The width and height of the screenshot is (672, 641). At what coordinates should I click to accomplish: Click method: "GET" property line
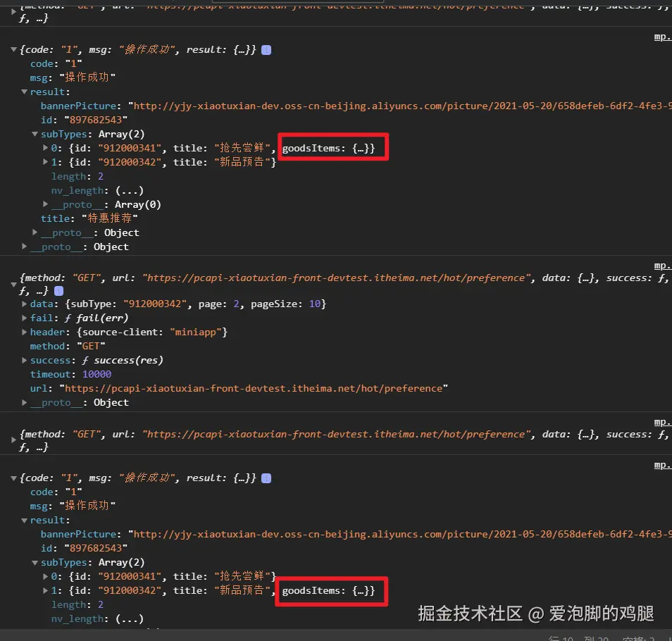pos(68,346)
